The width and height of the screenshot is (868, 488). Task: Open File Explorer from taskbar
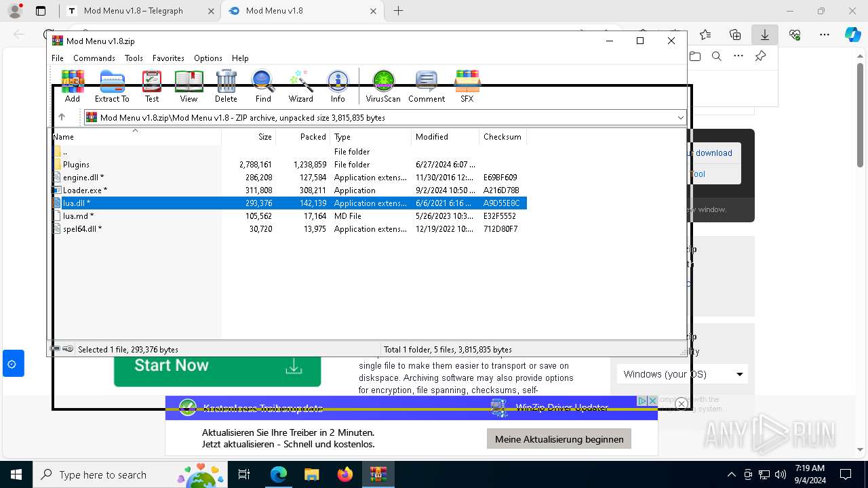point(311,474)
